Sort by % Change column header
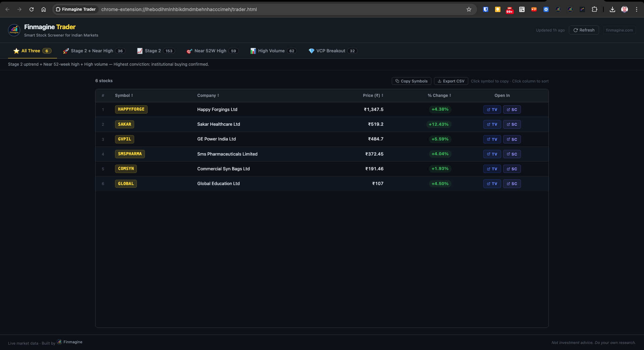 (439, 96)
